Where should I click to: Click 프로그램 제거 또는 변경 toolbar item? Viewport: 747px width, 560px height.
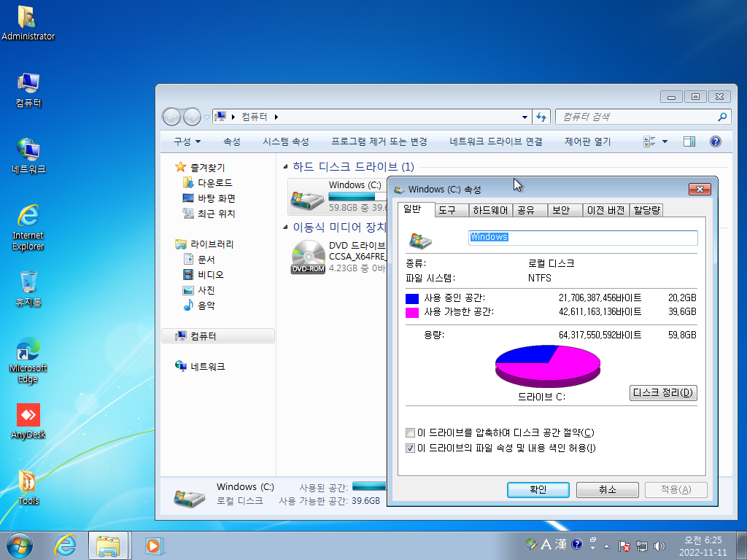379,141
